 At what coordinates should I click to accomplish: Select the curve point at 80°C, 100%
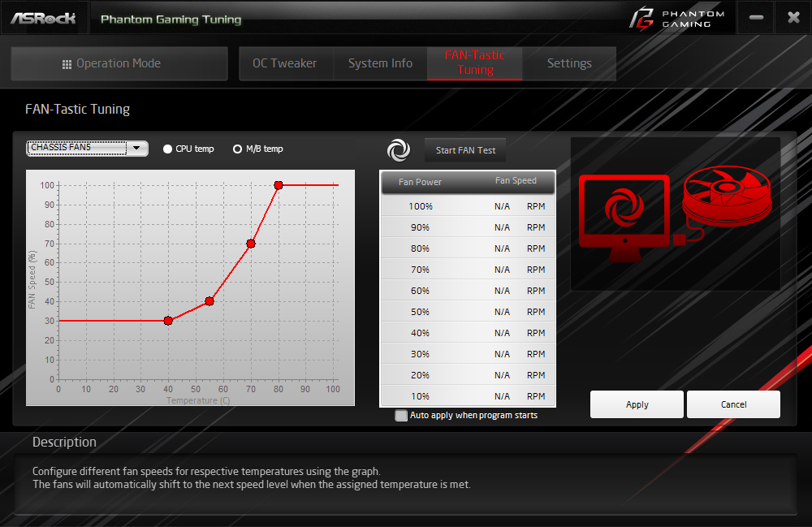coord(278,185)
